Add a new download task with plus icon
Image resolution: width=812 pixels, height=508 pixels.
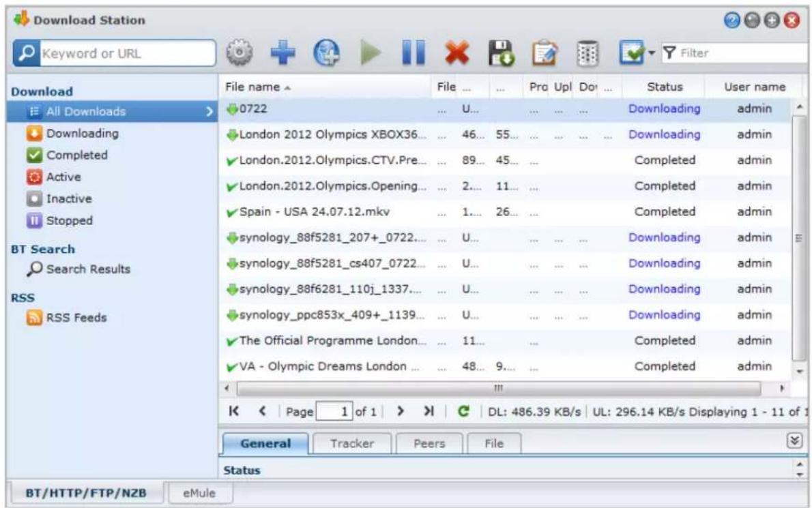pos(282,53)
